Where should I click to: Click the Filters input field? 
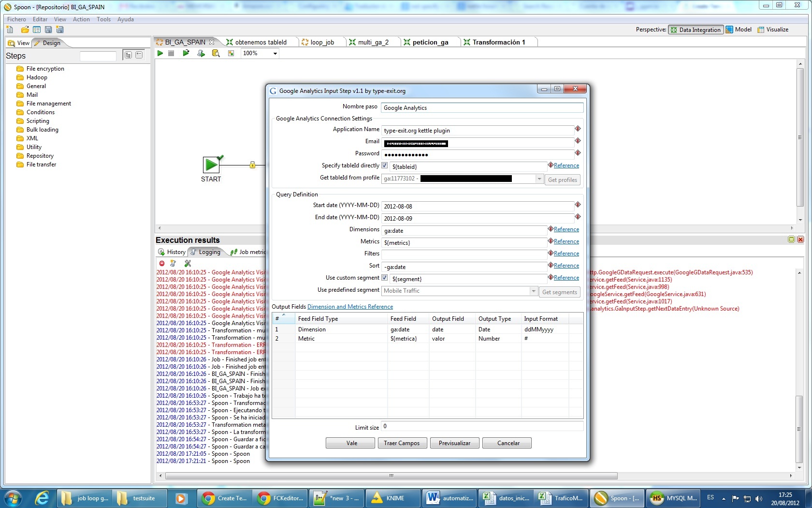tap(464, 254)
